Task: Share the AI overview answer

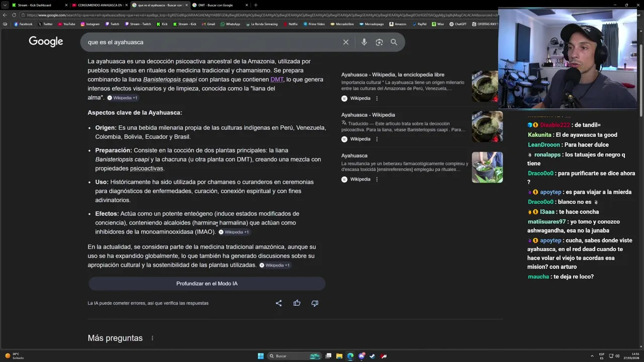Action: pos(279,303)
